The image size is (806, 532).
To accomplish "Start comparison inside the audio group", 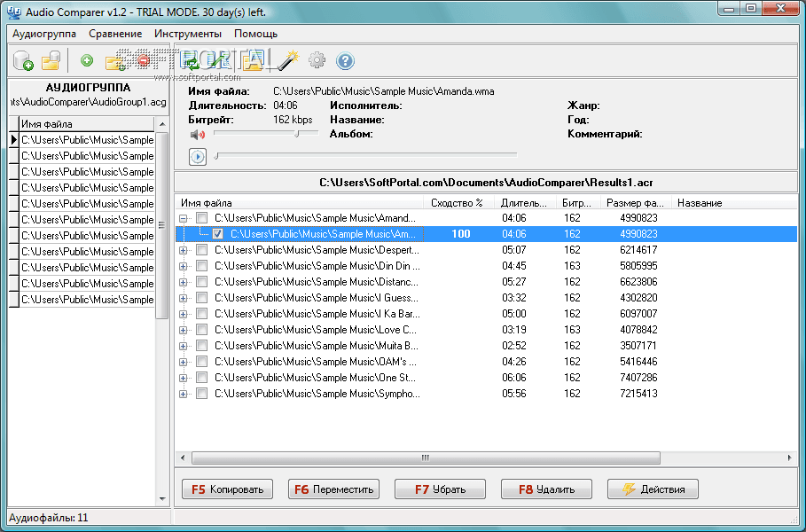I will point(192,61).
